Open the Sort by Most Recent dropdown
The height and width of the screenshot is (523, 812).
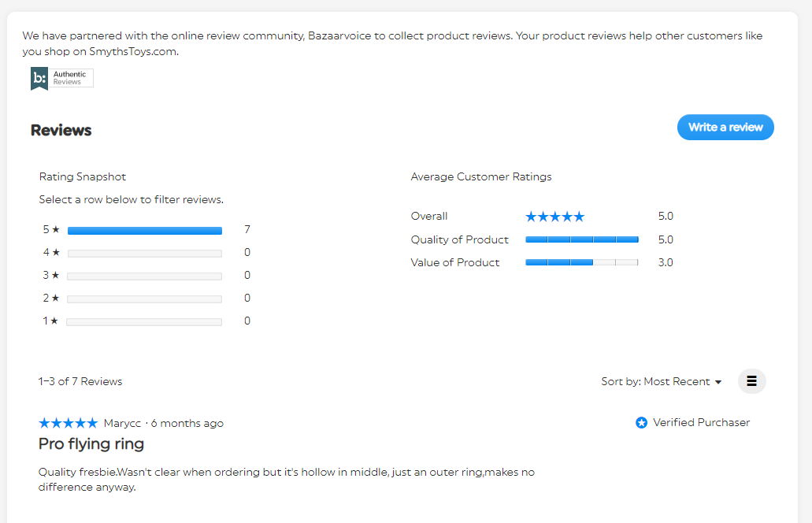pyautogui.click(x=661, y=382)
